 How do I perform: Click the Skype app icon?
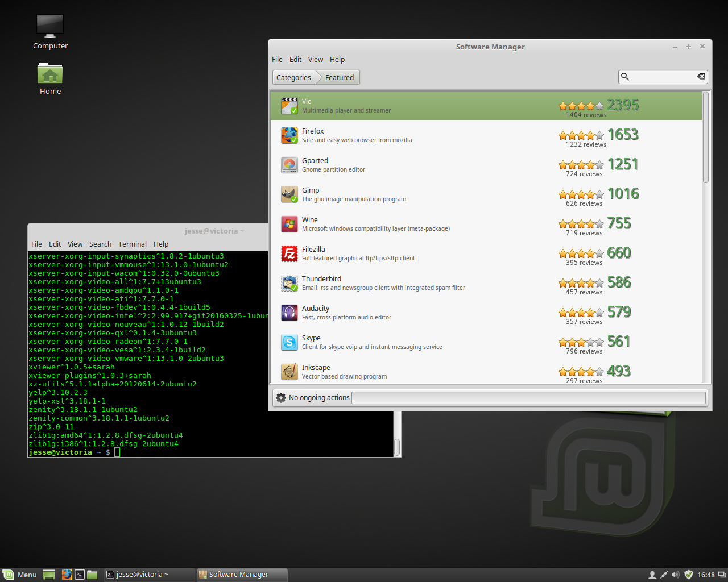(x=289, y=342)
